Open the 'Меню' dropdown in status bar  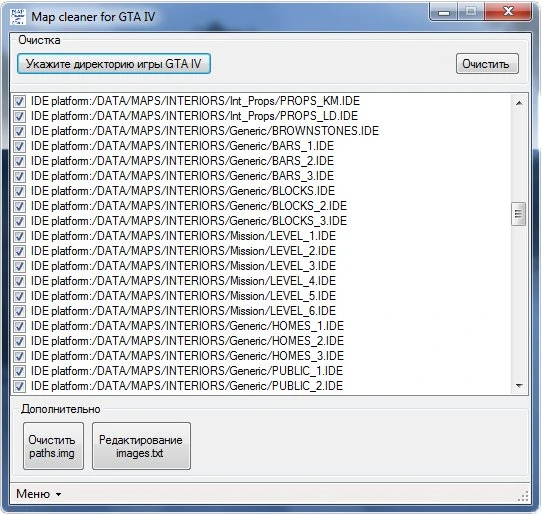[x=38, y=494]
